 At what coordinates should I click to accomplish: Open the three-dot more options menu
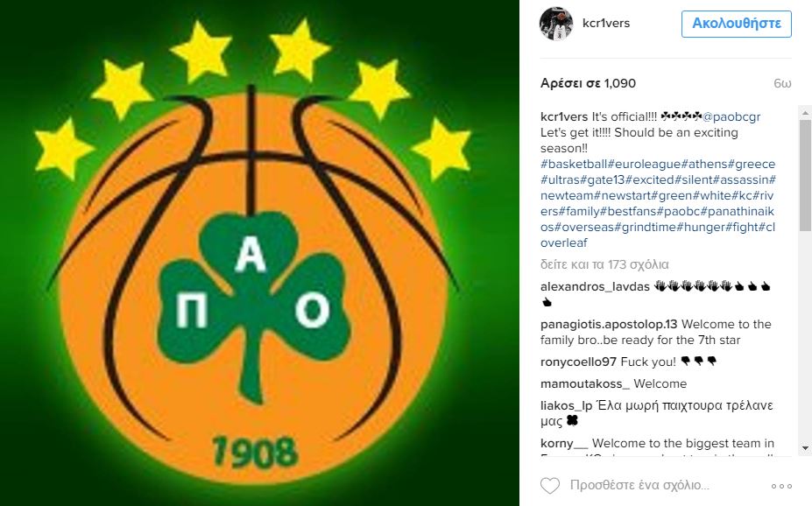(x=781, y=486)
